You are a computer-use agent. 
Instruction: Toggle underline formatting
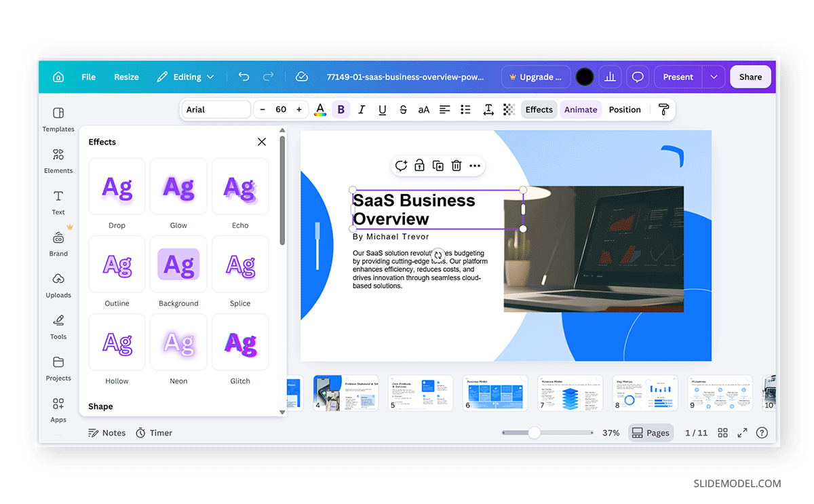tap(383, 110)
